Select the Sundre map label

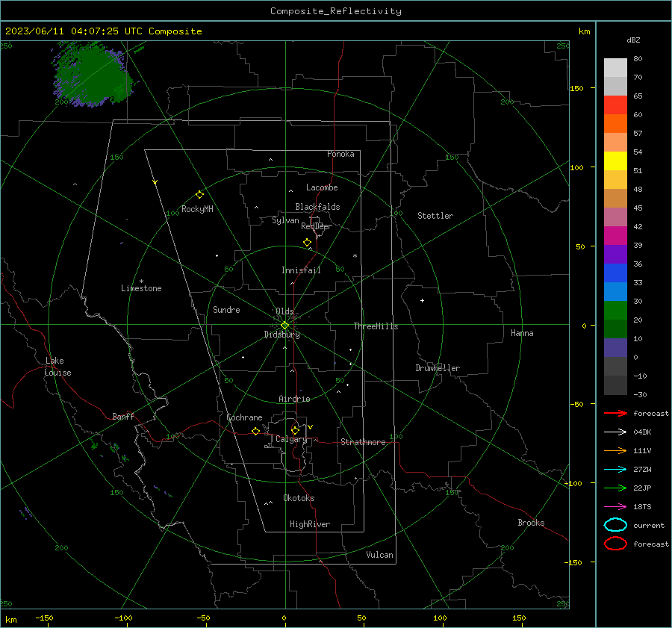226,310
